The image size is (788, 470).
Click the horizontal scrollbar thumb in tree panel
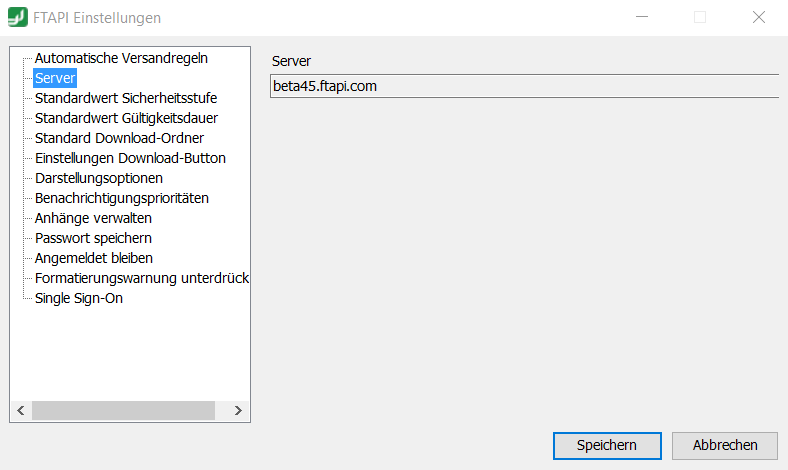[123, 410]
